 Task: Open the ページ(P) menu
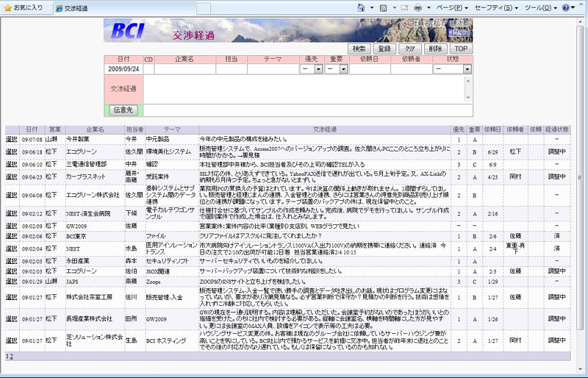pyautogui.click(x=452, y=7)
